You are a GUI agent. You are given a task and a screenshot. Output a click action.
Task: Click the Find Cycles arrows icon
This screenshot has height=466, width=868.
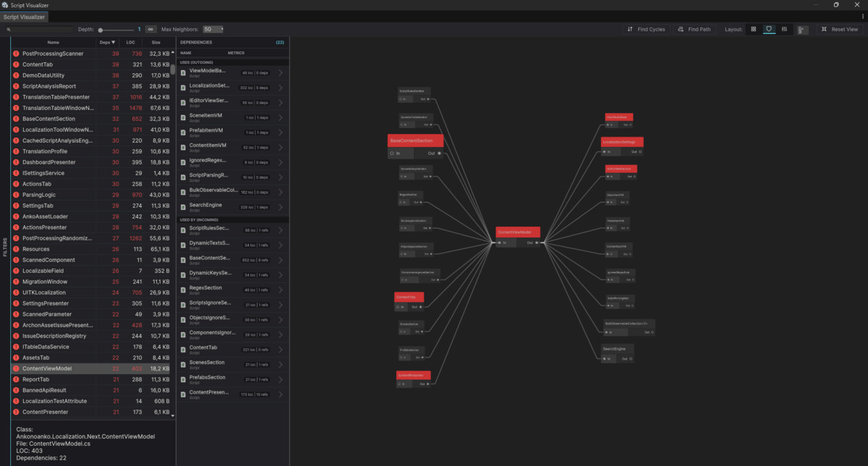point(630,29)
